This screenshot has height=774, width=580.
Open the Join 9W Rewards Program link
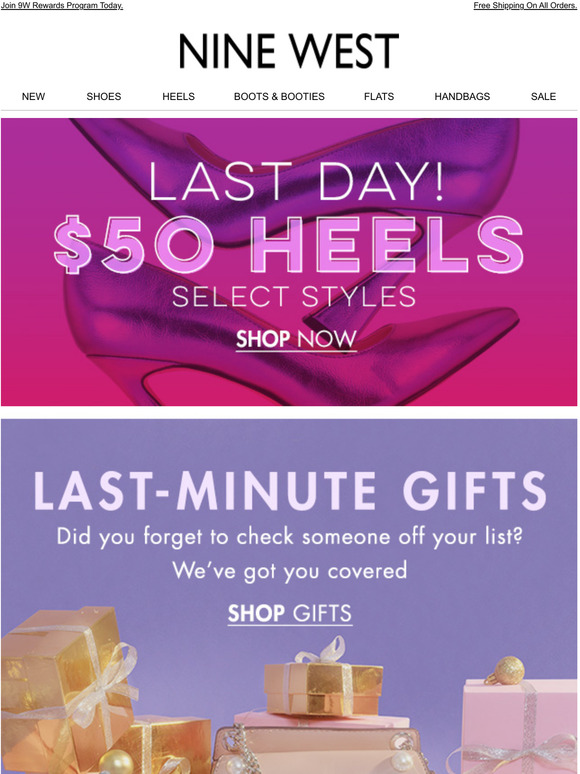pos(62,6)
